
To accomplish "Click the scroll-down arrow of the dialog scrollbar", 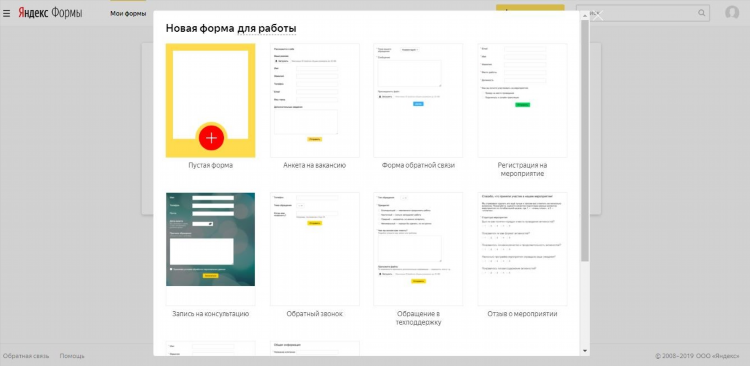I will (585, 351).
